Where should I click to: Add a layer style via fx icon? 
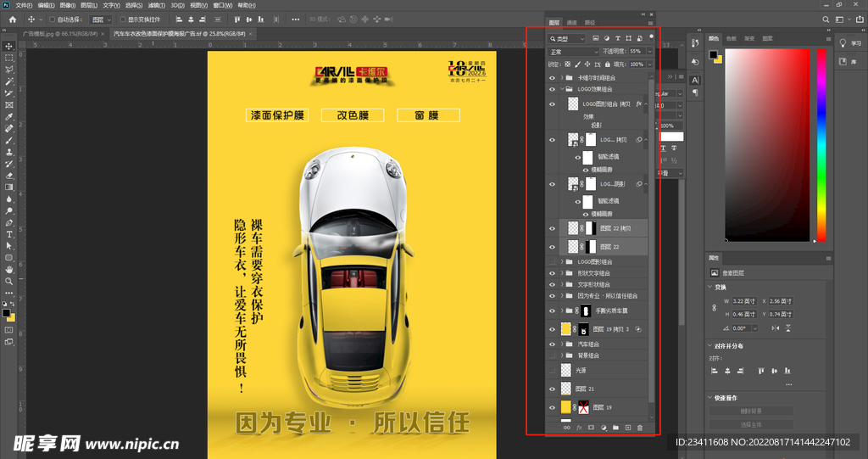(580, 428)
